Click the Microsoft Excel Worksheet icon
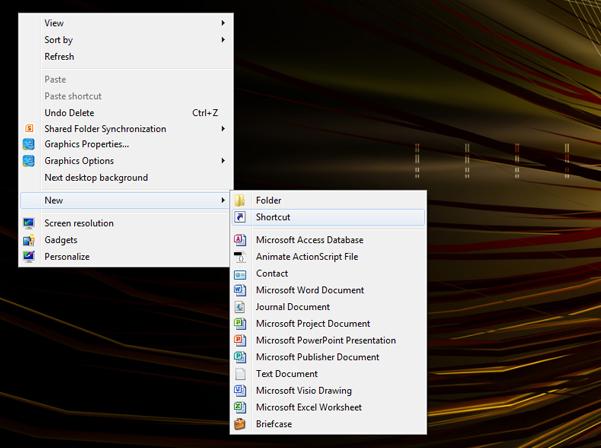601x448 pixels. tap(240, 407)
